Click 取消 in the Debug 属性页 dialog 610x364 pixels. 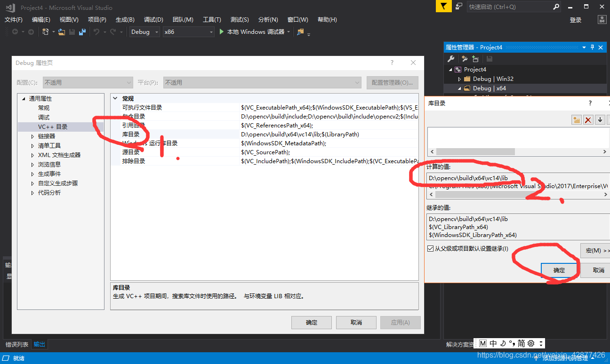coord(356,323)
